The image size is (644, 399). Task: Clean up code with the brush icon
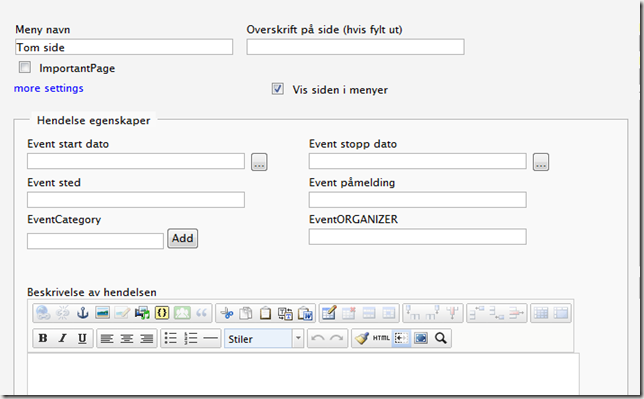click(361, 338)
